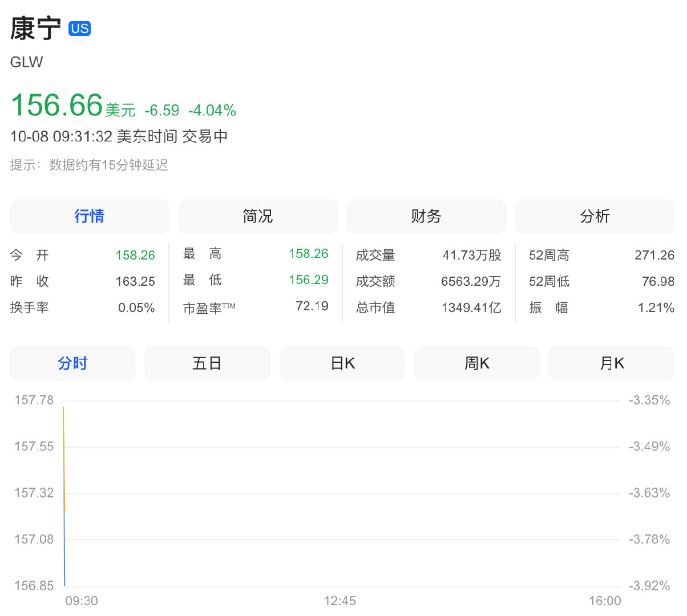Click the current price 156.66
This screenshot has height=616, width=687.
coord(56,105)
